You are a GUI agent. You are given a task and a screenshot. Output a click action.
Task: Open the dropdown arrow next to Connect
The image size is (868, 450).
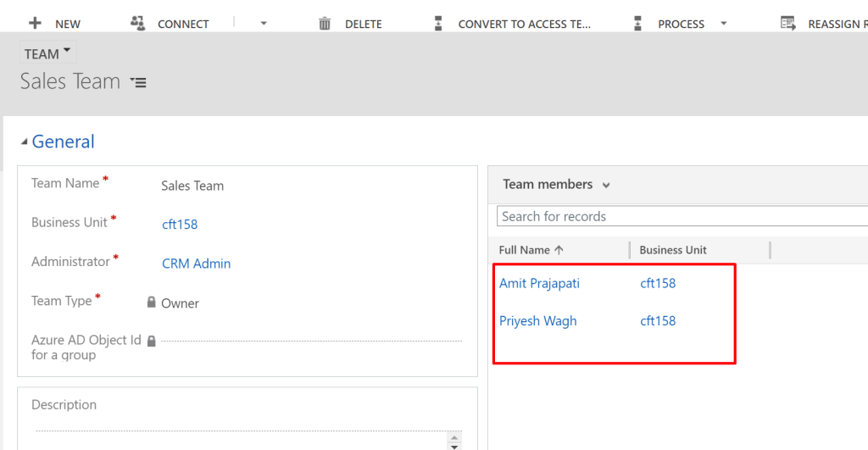click(x=264, y=24)
